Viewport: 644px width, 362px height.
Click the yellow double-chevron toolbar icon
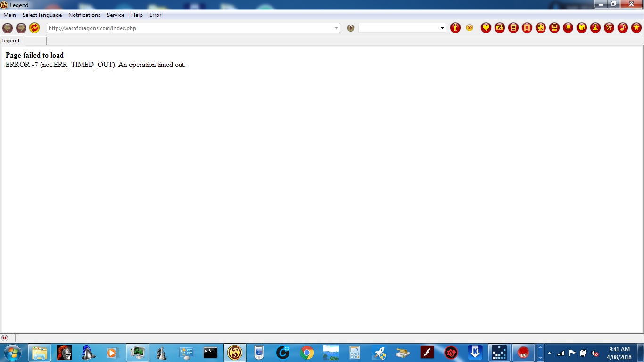[469, 28]
